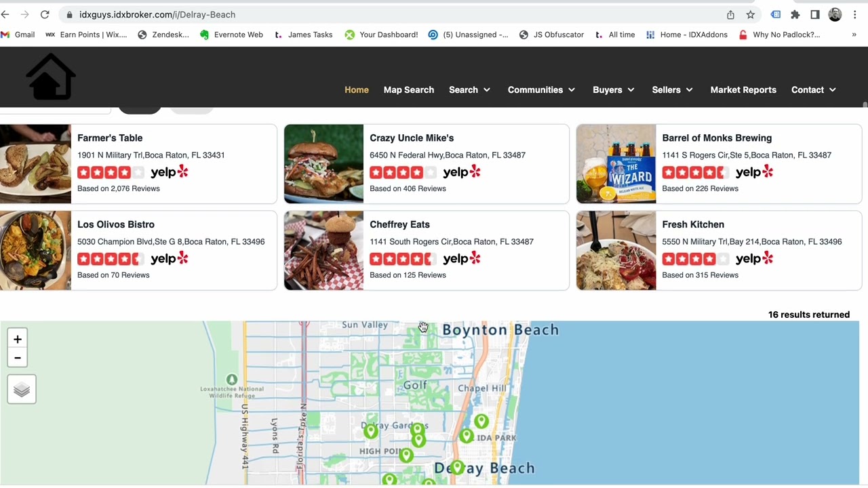Reload the page with the refresh icon
The width and height of the screenshot is (868, 488).
45,14
